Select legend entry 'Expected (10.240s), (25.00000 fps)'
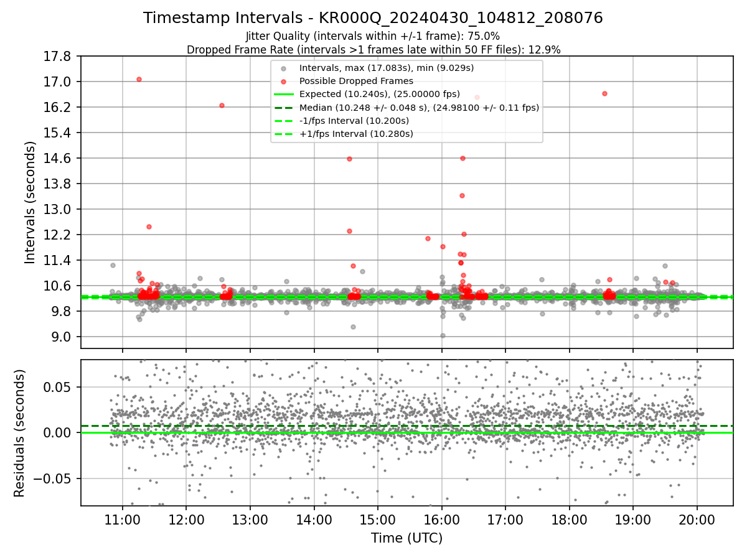Viewport: 747px width, 560px height. click(380, 94)
